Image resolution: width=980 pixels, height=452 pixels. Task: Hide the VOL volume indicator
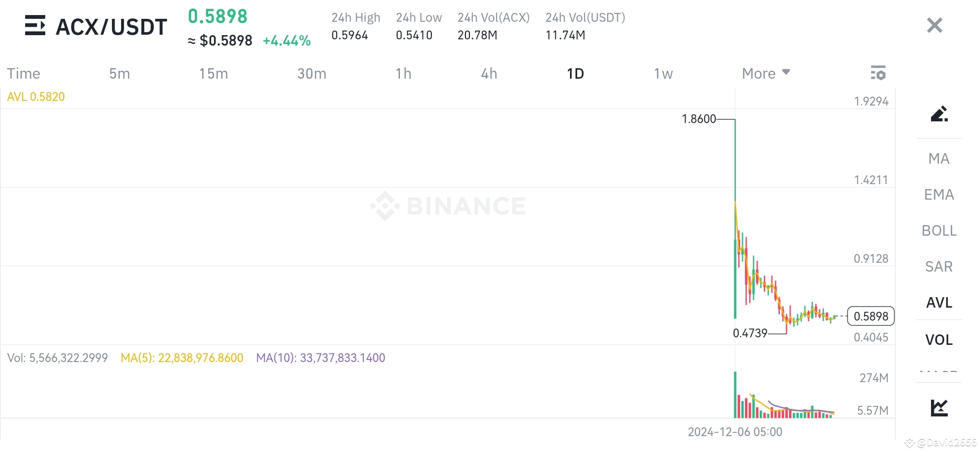pyautogui.click(x=939, y=339)
